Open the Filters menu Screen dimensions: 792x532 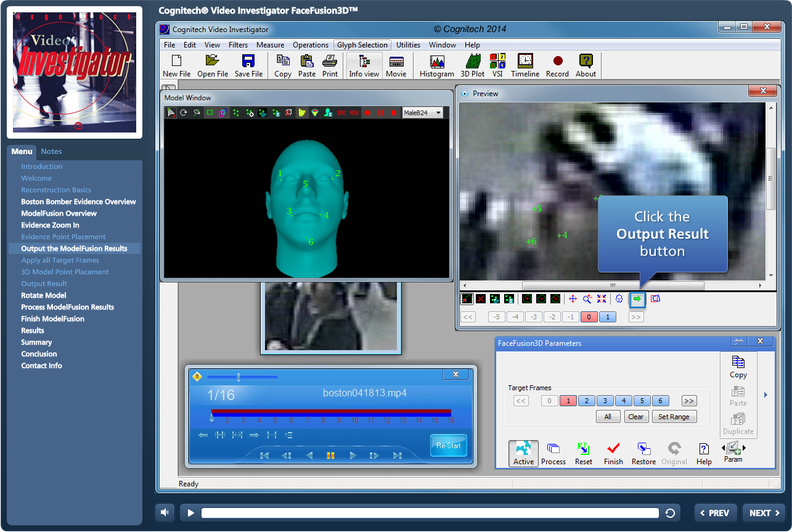pos(238,45)
